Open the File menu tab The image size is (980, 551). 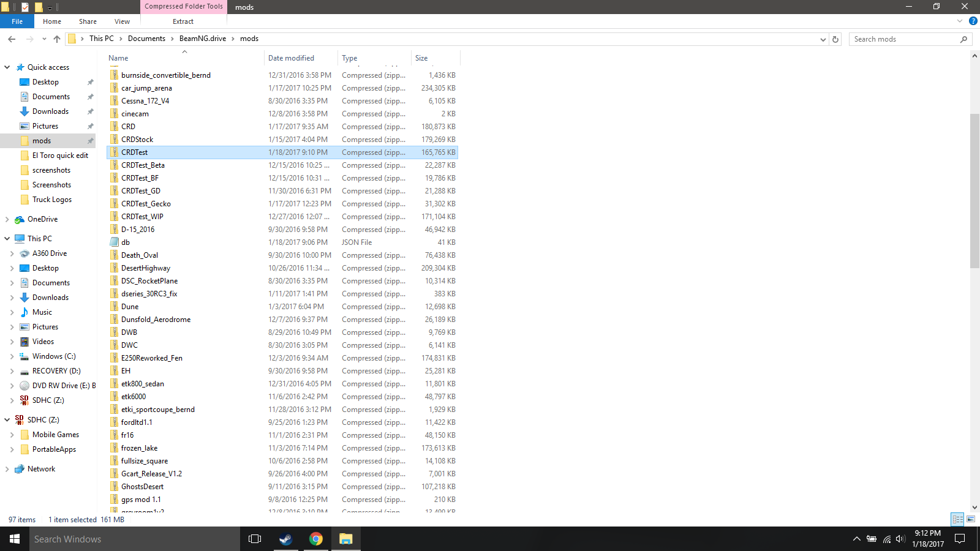17,21
